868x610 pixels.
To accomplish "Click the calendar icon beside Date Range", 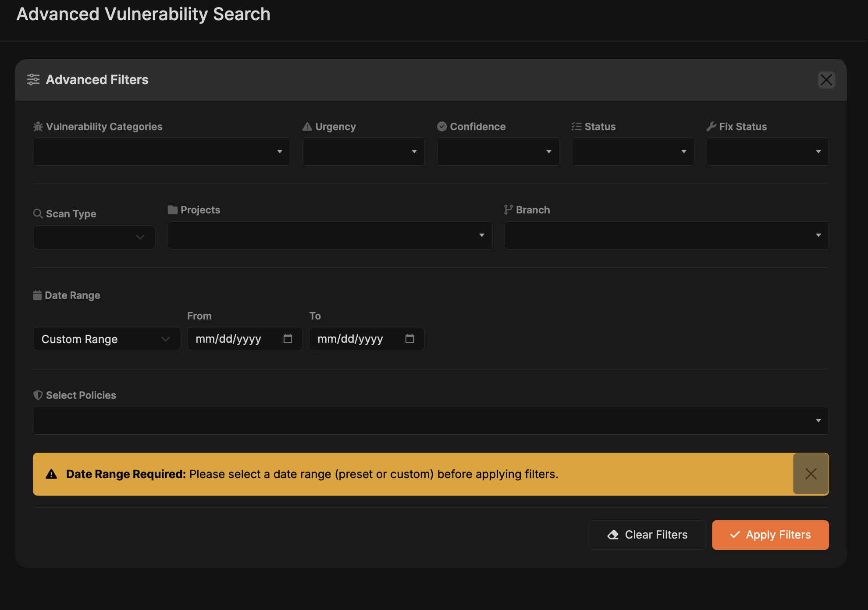I will tap(38, 295).
